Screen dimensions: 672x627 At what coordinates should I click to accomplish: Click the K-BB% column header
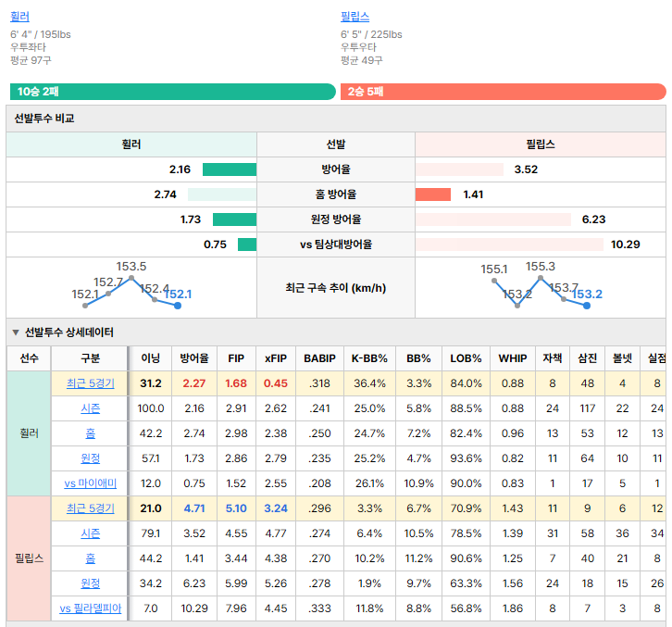[x=369, y=358]
